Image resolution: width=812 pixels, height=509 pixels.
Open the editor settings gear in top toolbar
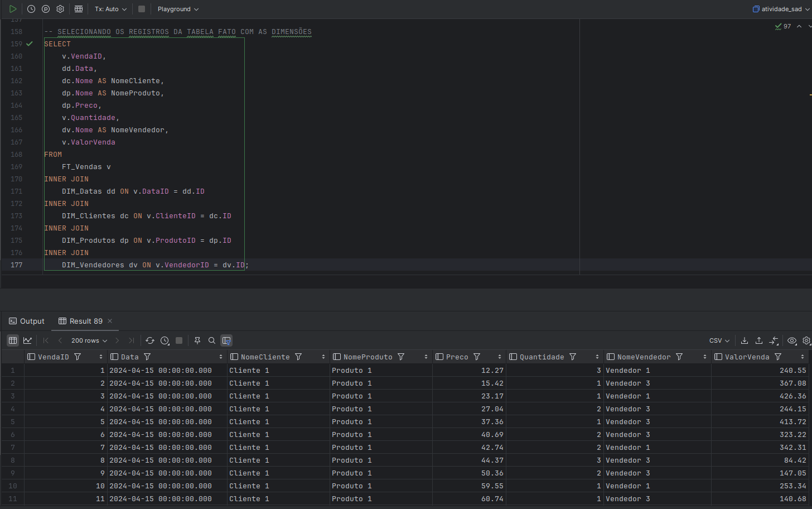coord(60,9)
